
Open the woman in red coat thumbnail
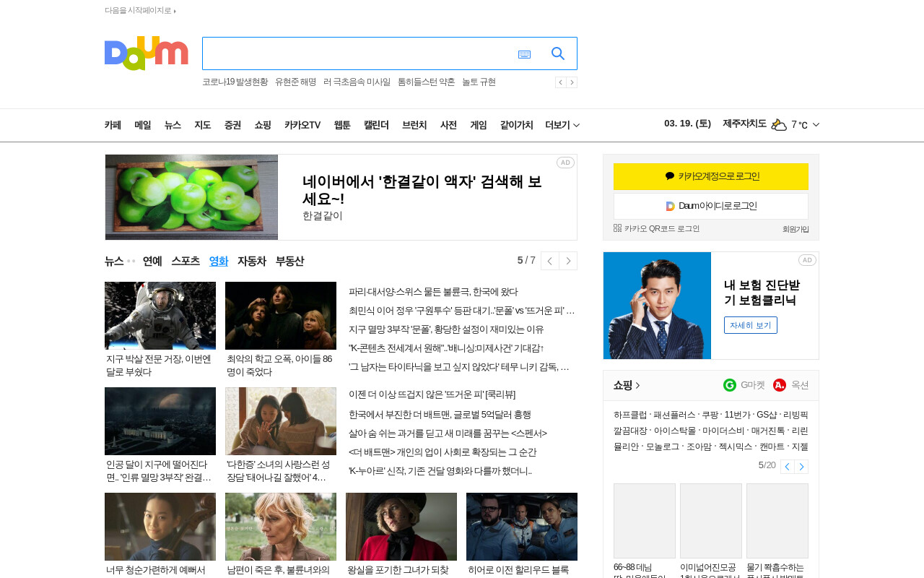pos(401,527)
